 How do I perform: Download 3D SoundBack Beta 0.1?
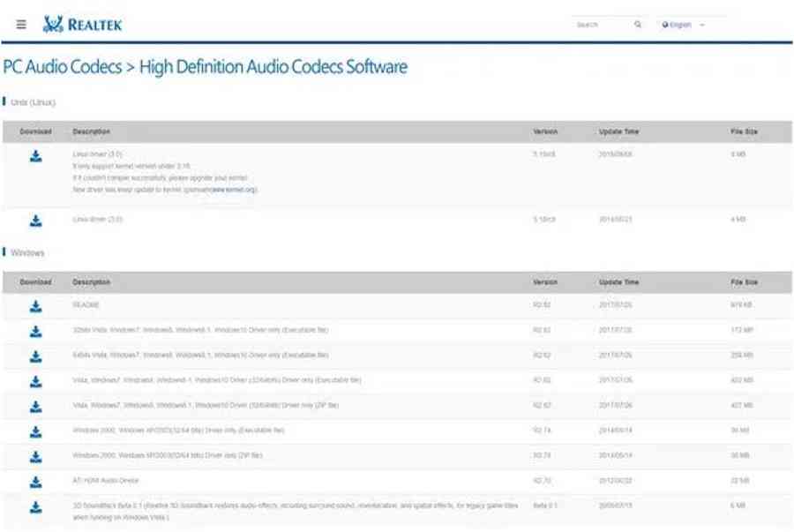tap(36, 507)
